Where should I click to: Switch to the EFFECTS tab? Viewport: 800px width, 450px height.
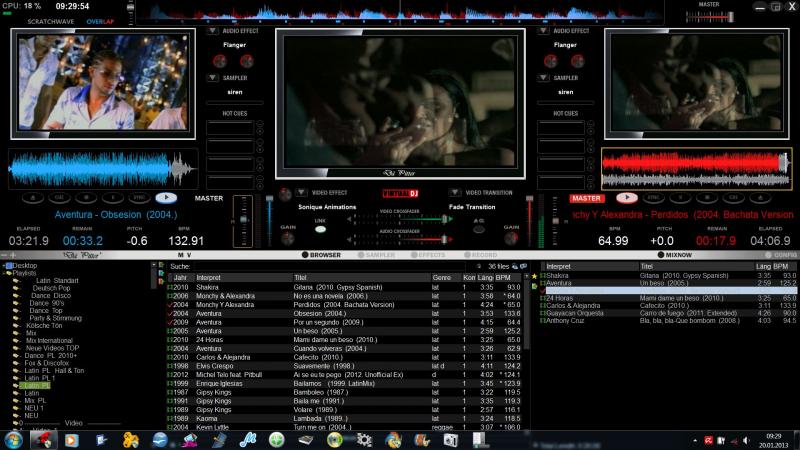click(428, 255)
